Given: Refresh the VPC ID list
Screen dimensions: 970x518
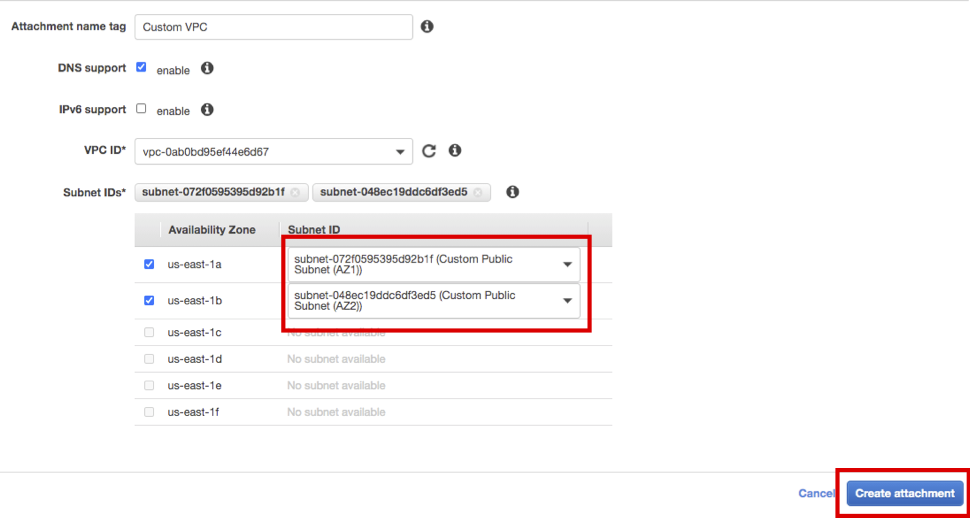Looking at the screenshot, I should coord(429,151).
